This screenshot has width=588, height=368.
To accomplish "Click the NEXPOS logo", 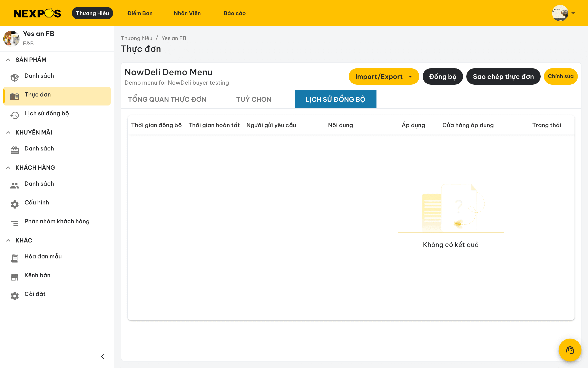I will pos(37,13).
